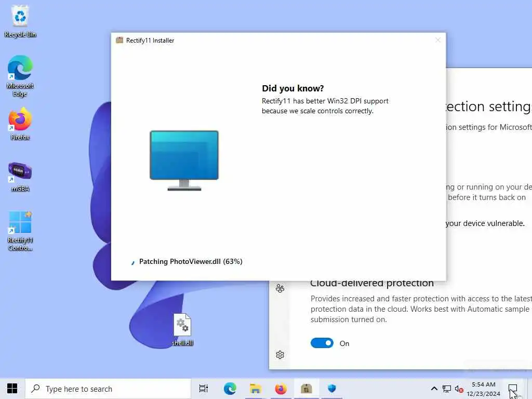The image size is (532, 399).
Task: Switch to Rectify11 Installer taskbar button
Action: [306, 389]
